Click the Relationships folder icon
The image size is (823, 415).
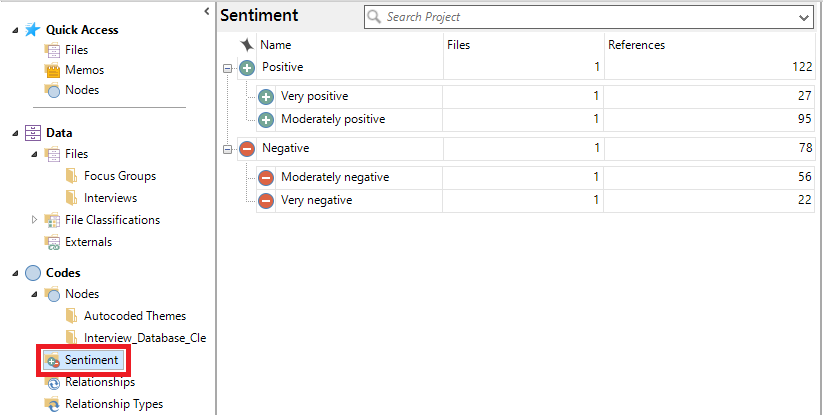52,382
